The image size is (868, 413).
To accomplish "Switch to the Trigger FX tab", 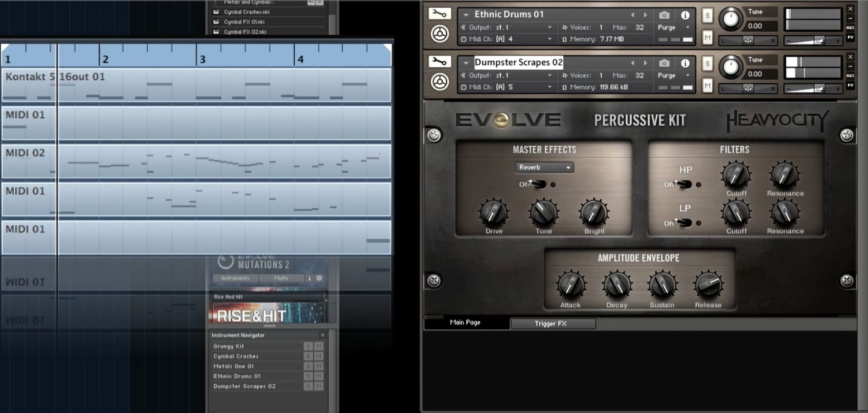I will tap(553, 323).
